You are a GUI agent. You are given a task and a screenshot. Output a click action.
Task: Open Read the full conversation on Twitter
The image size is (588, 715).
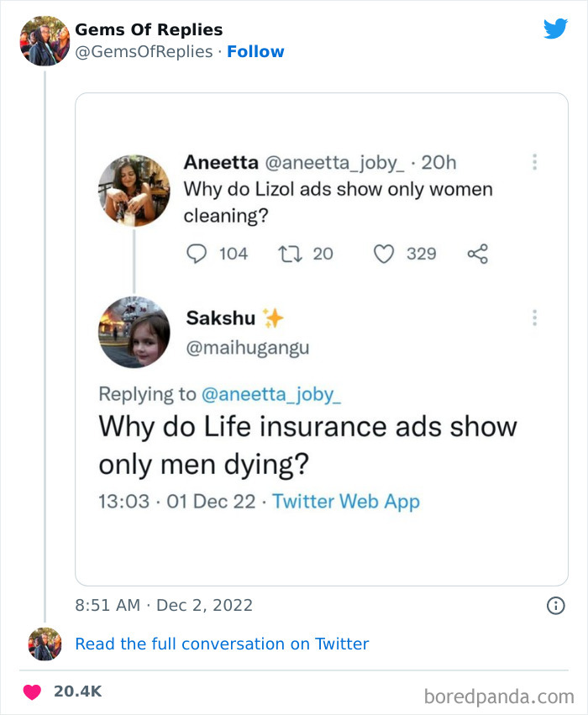pyautogui.click(x=222, y=644)
